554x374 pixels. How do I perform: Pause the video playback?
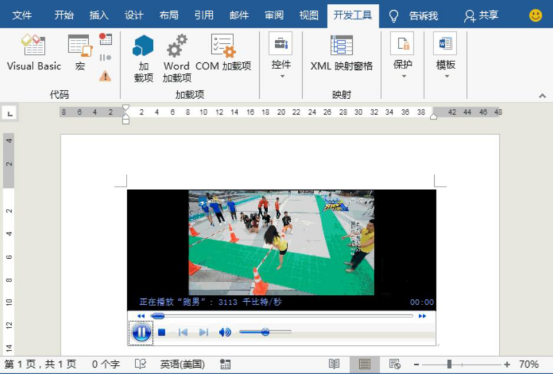click(x=141, y=332)
